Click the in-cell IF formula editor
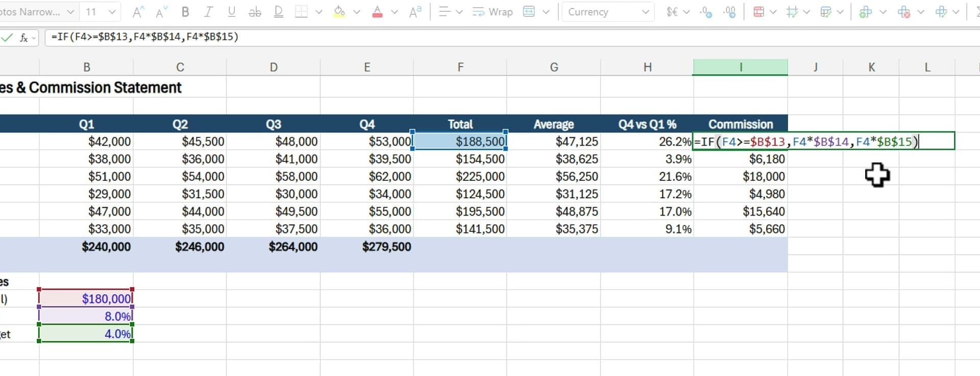The width and height of the screenshot is (980, 376). [x=824, y=142]
